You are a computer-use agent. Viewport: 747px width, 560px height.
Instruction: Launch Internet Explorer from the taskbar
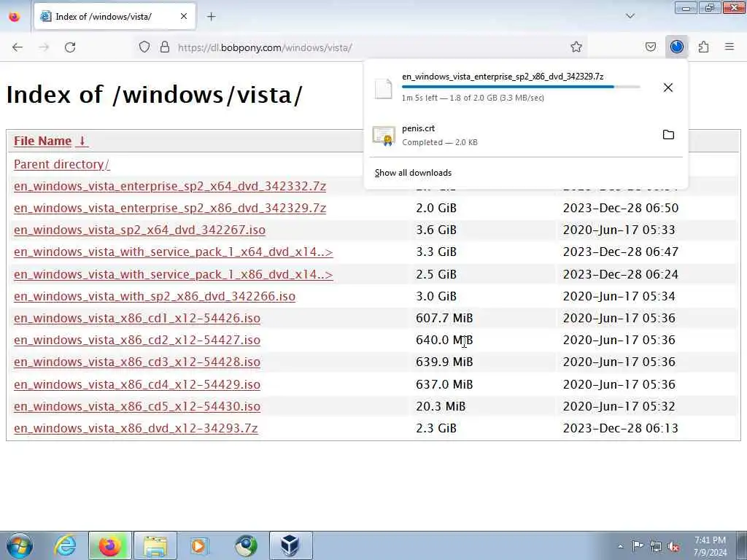(x=65, y=545)
